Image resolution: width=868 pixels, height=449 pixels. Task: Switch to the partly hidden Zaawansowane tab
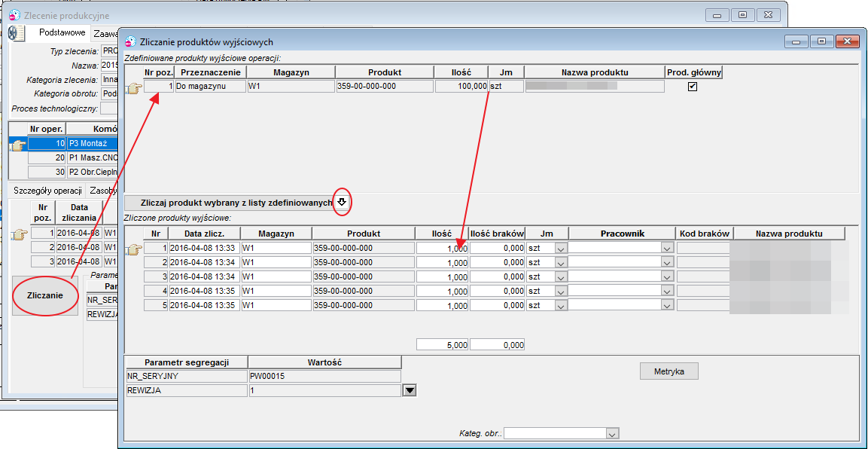coord(105,33)
